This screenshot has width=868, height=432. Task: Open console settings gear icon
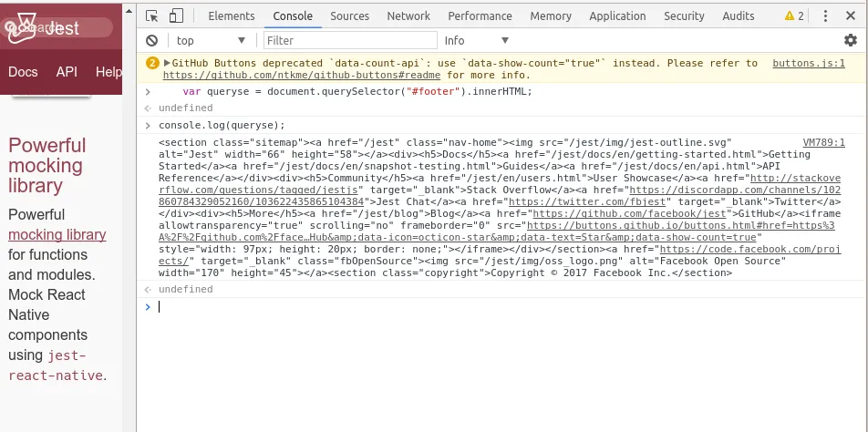851,40
